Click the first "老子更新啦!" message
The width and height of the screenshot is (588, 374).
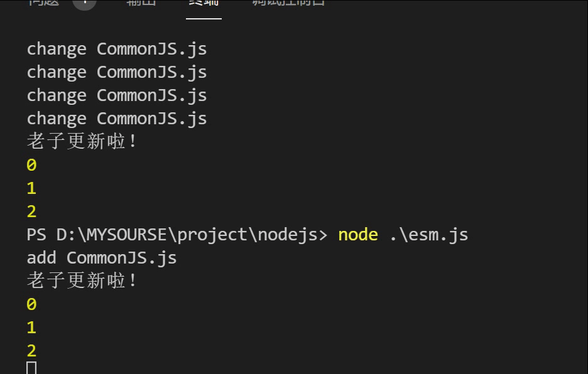coord(82,141)
